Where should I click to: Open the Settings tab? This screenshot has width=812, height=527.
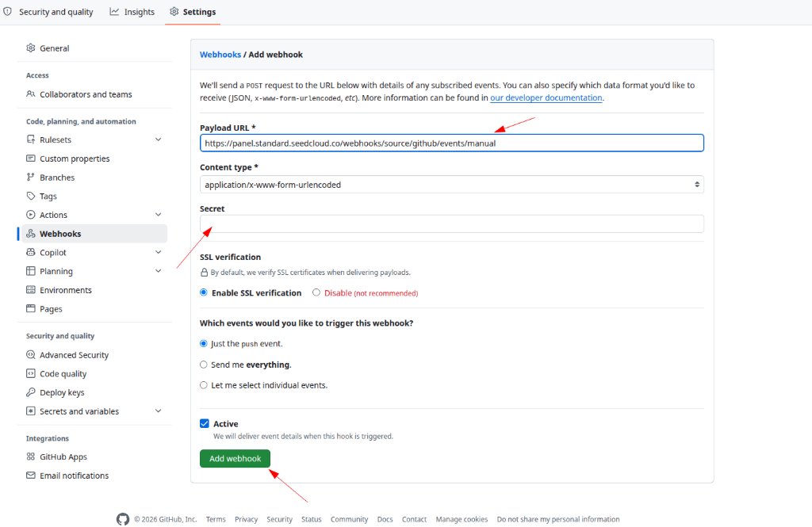click(193, 12)
